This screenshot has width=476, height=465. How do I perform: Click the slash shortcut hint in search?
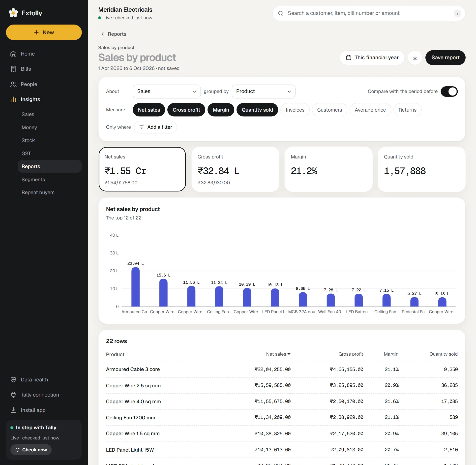(457, 13)
